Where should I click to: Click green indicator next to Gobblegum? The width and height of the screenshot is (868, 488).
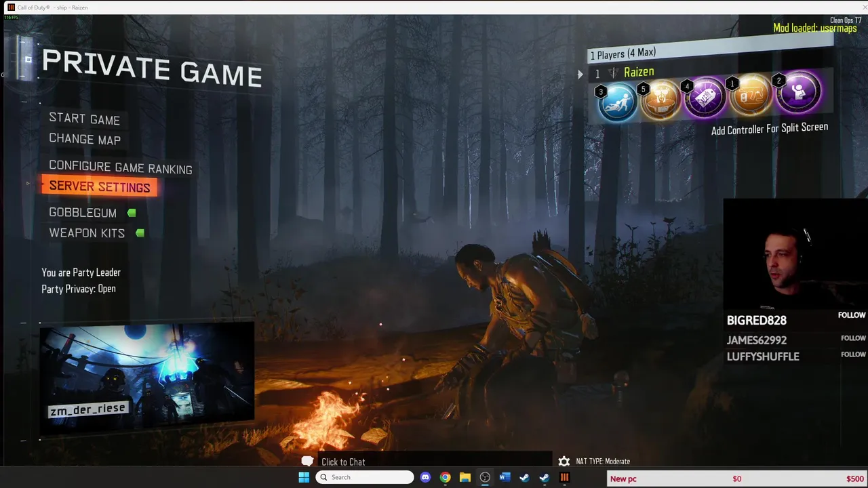pos(132,213)
